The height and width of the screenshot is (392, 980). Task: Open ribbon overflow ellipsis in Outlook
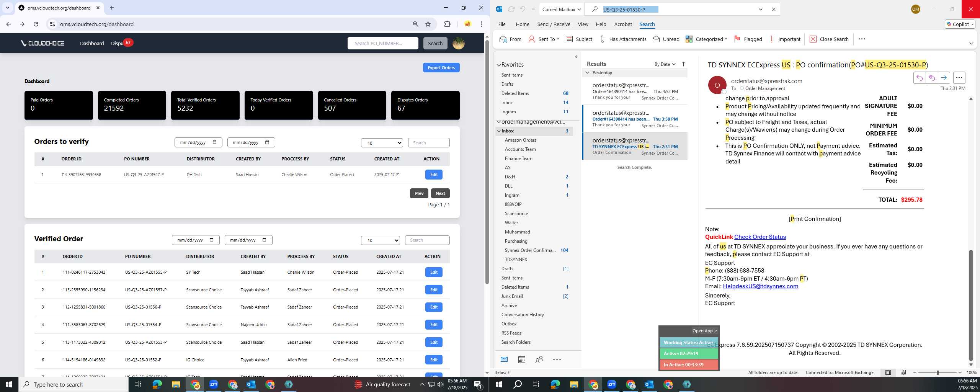pos(862,39)
